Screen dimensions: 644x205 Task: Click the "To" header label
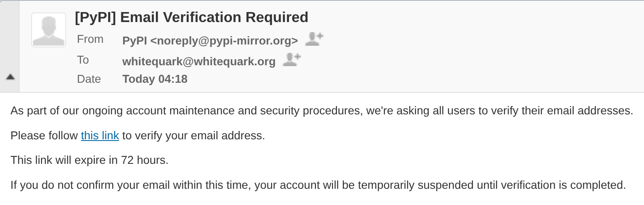(83, 60)
